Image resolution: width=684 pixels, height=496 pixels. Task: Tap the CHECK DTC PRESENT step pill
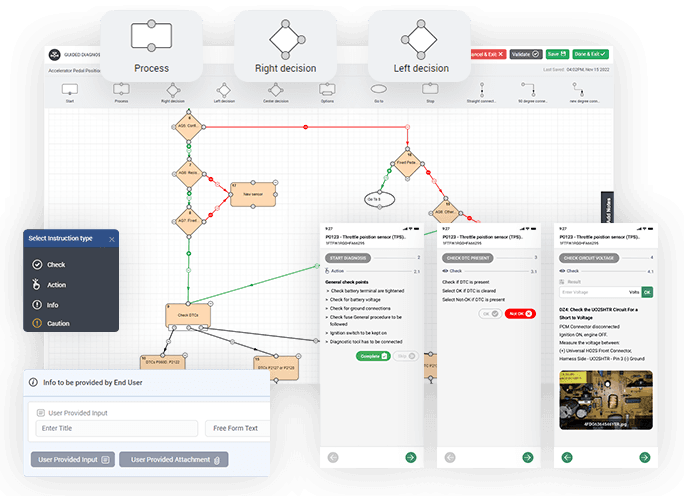coord(468,258)
